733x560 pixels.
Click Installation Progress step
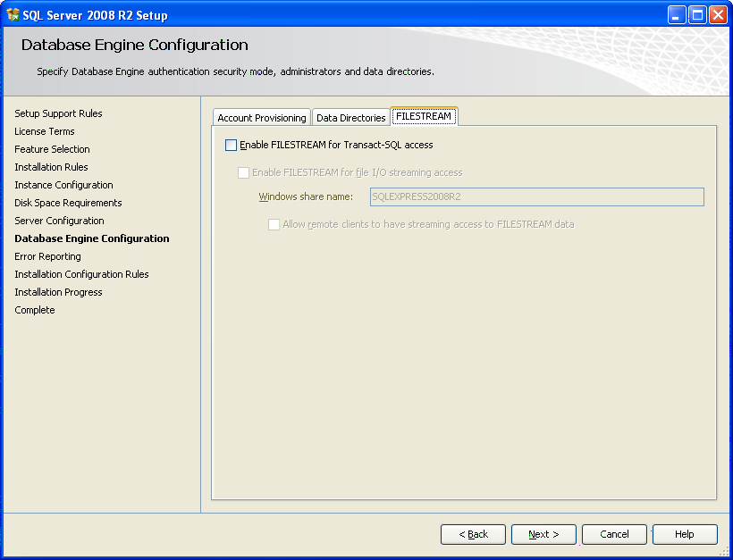click(58, 292)
